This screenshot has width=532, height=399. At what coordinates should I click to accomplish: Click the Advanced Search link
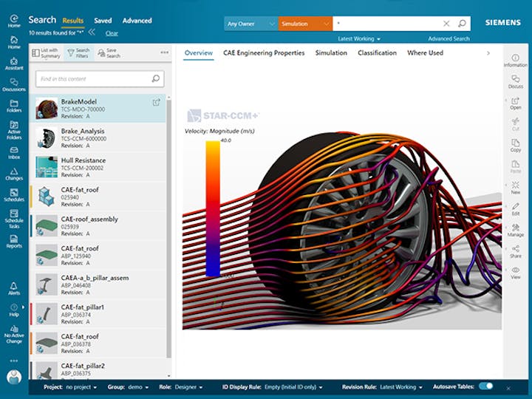pyautogui.click(x=448, y=38)
